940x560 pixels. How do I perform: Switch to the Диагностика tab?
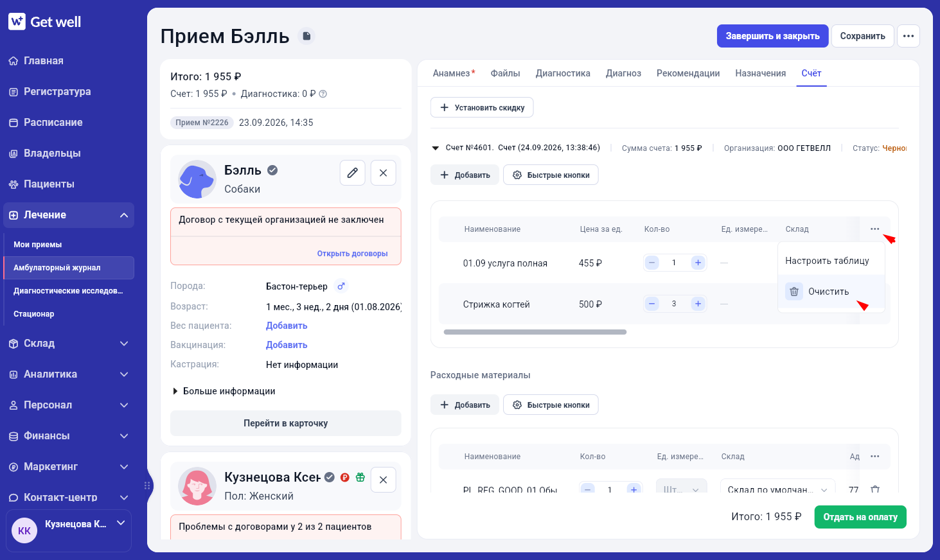point(563,73)
